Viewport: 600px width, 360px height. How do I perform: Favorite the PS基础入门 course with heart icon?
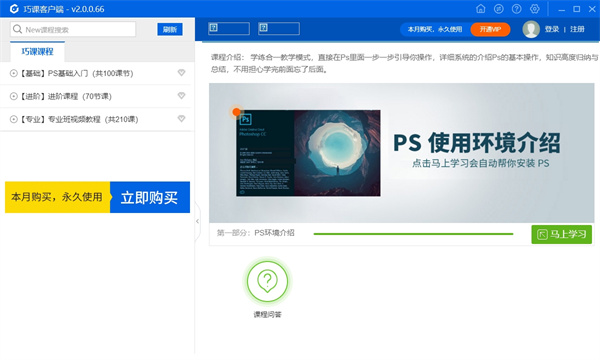181,73
